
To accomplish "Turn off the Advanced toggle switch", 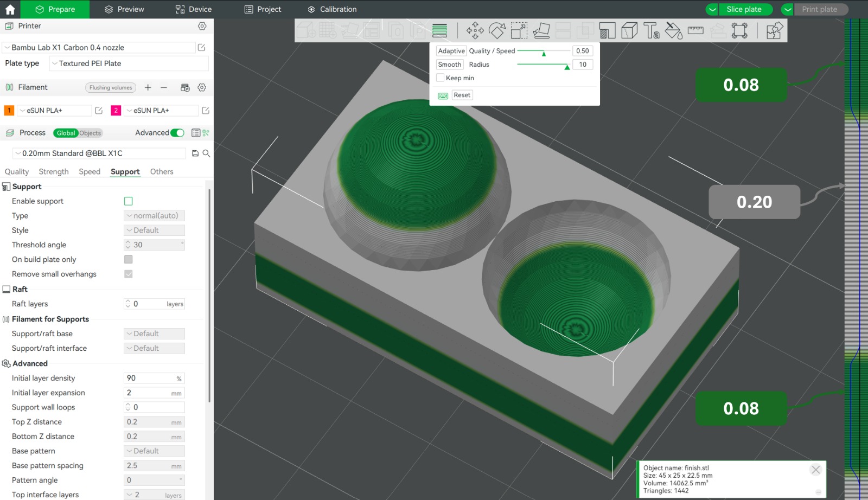I will pyautogui.click(x=177, y=133).
